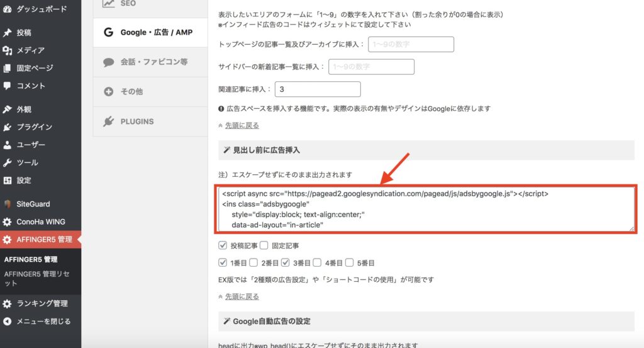
Task: Click the collapse arrow icon beside メニューを閉じる
Action: [7, 322]
